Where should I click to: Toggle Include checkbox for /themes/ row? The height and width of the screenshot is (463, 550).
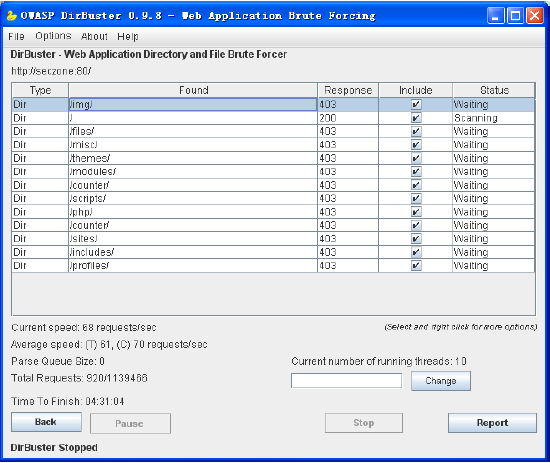click(416, 158)
